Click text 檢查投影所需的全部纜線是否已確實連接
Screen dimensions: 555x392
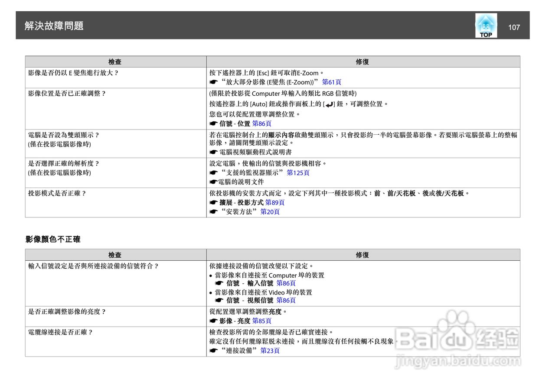(x=271, y=332)
